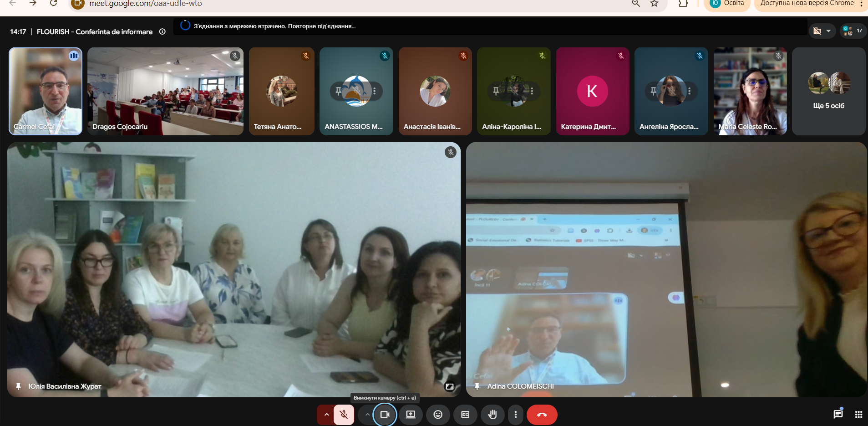This screenshot has height=426, width=868.
Task: Open the chat panel icon
Action: point(838,414)
